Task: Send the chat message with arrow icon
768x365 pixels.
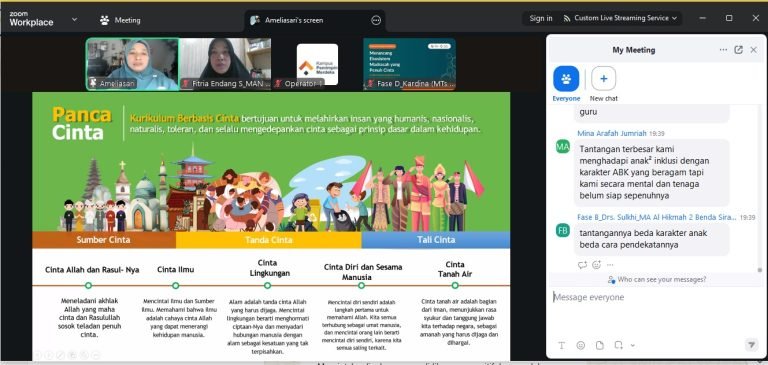Action: (751, 345)
